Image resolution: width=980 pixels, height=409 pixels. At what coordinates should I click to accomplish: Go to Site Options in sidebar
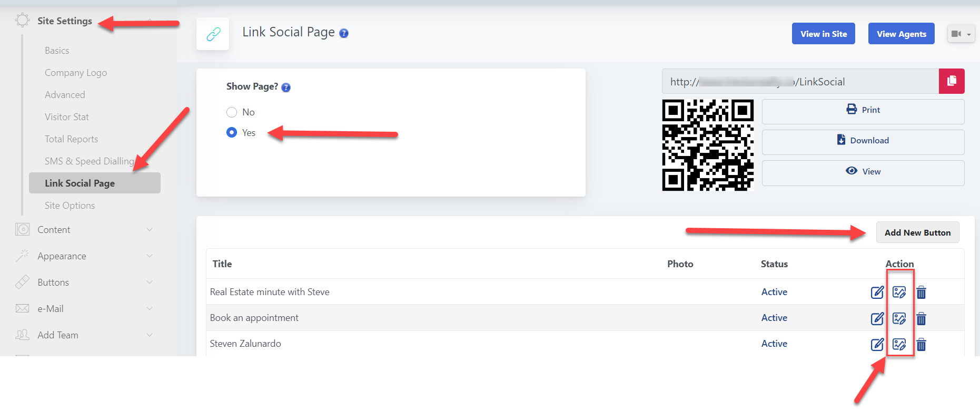[70, 206]
